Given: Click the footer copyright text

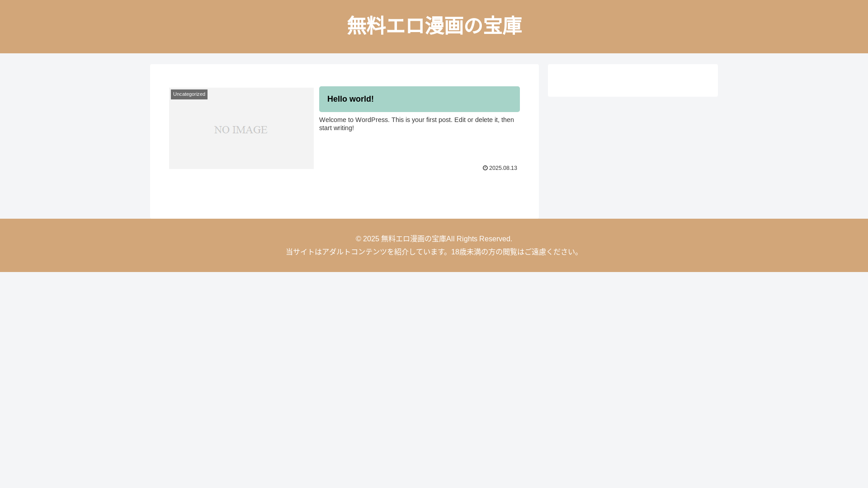Looking at the screenshot, I should 434,239.
